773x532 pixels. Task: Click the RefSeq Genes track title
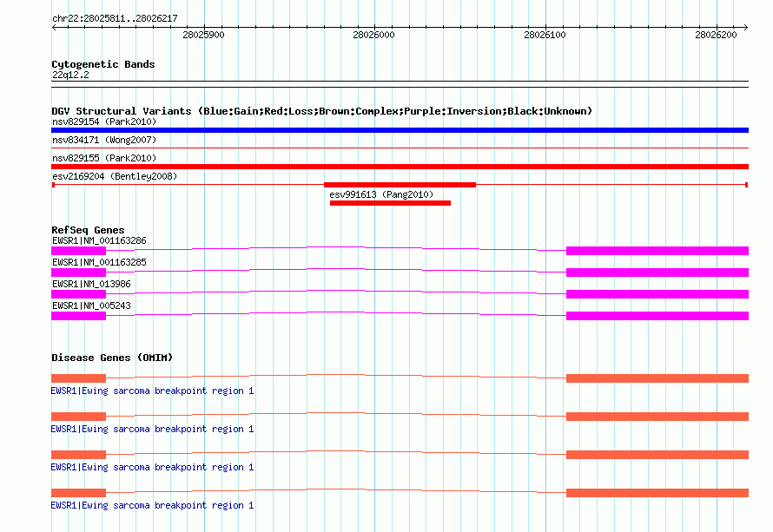pos(88,230)
